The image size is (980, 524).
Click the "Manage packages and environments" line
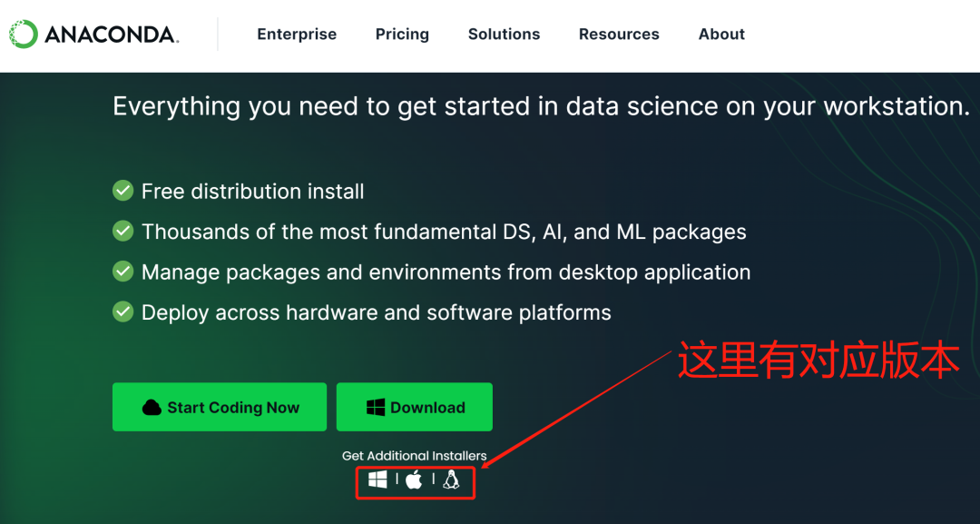[446, 272]
